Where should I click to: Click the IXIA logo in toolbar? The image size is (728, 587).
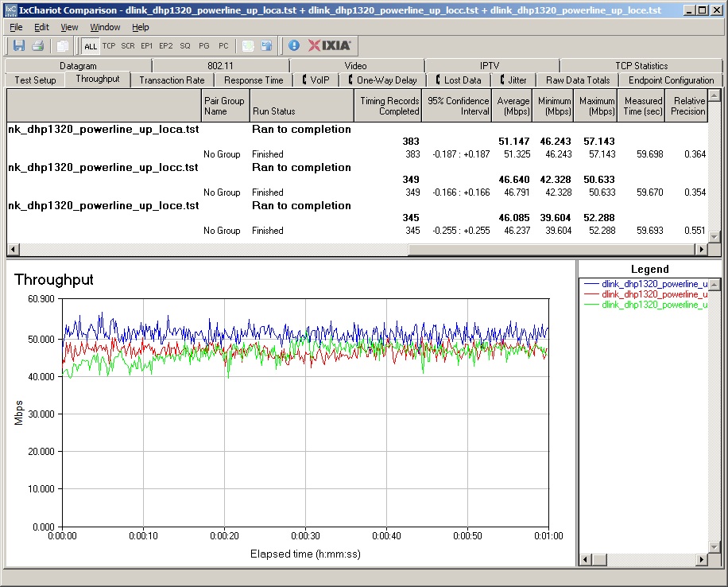(x=329, y=45)
